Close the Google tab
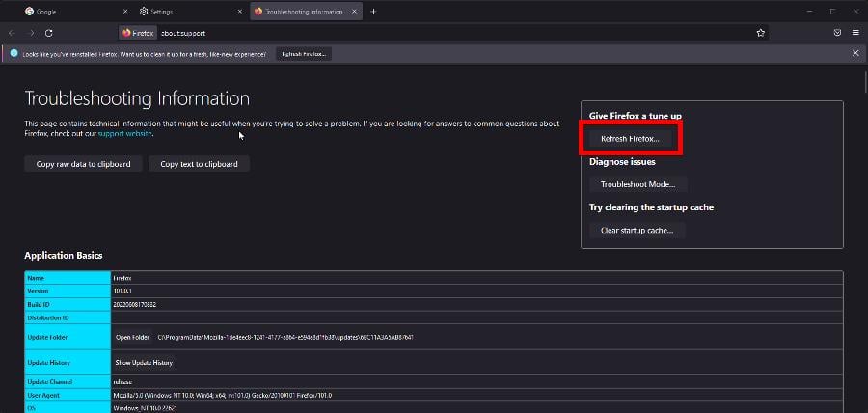This screenshot has width=868, height=413. coord(125,12)
